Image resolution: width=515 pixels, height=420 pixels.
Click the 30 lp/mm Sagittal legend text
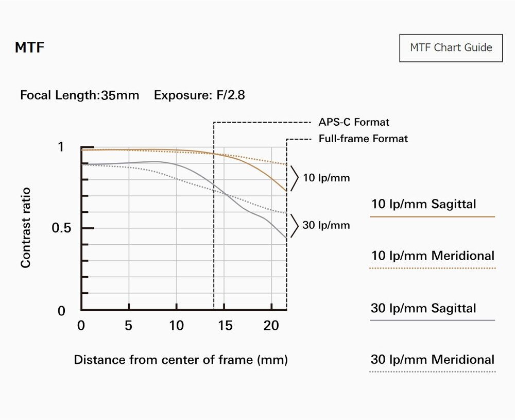[423, 308]
